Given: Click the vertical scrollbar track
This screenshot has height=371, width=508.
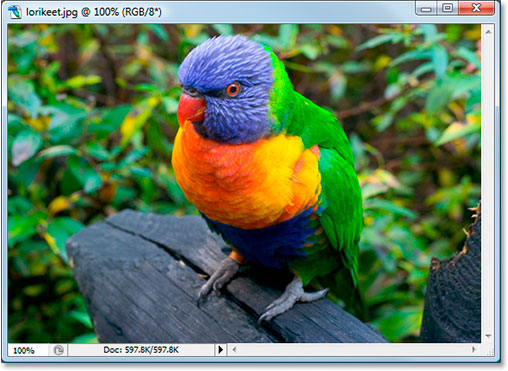Looking at the screenshot, I should pos(488,184).
